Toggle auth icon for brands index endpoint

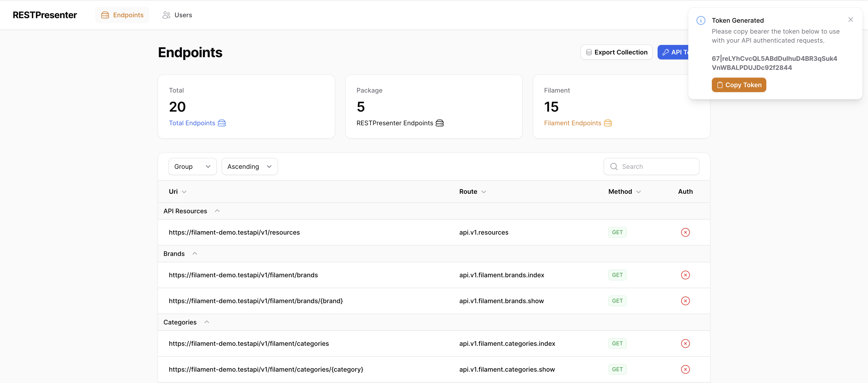(685, 275)
